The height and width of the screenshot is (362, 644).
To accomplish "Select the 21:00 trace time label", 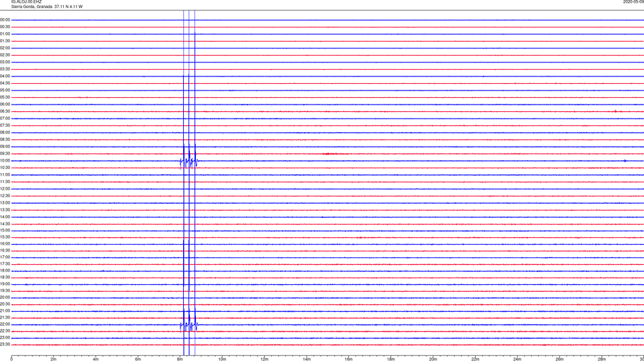I will (5, 310).
